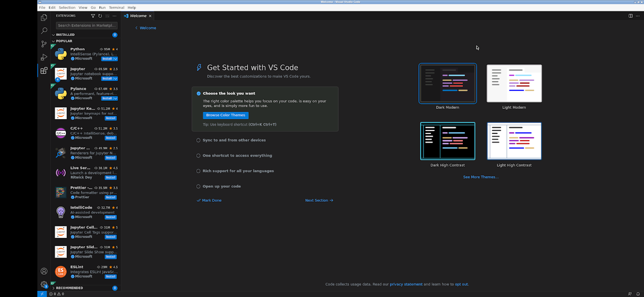Click the filter extensions icon
Image resolution: width=644 pixels, height=297 pixels.
click(x=93, y=16)
